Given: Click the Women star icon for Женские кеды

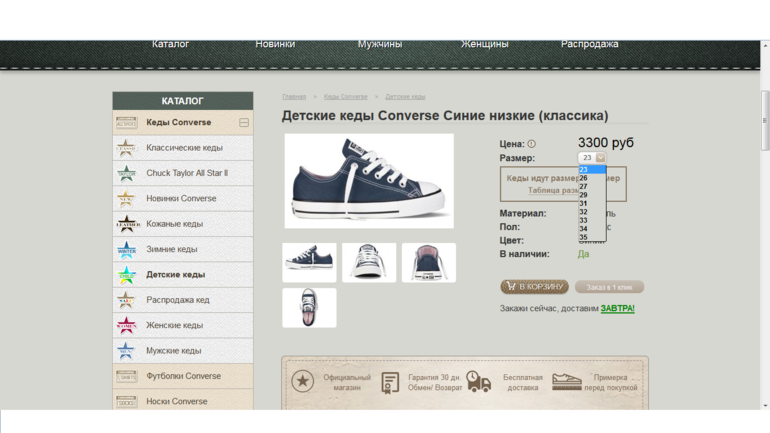Looking at the screenshot, I should tap(126, 325).
